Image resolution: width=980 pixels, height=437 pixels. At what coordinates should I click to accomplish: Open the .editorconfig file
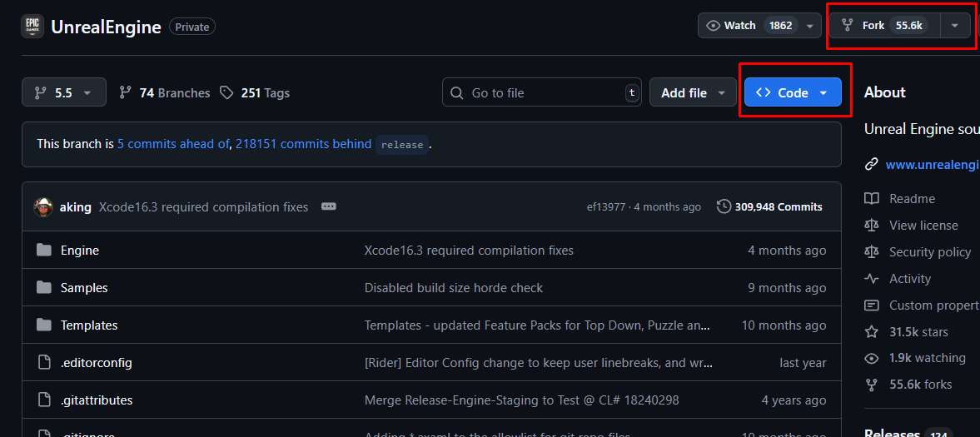point(97,363)
